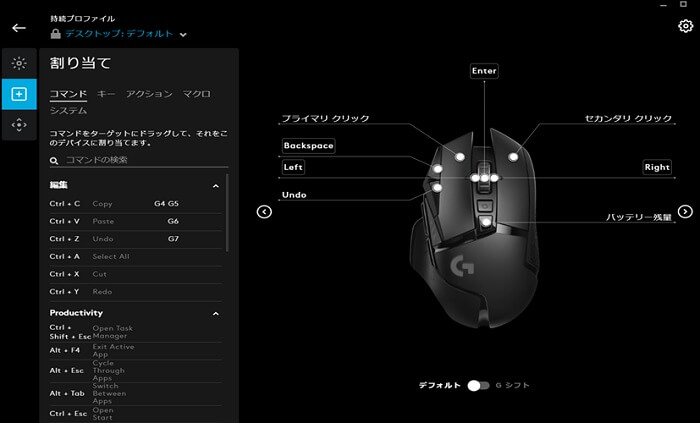700x423 pixels.
Task: Show next mouse view with right arrow
Action: [685, 212]
